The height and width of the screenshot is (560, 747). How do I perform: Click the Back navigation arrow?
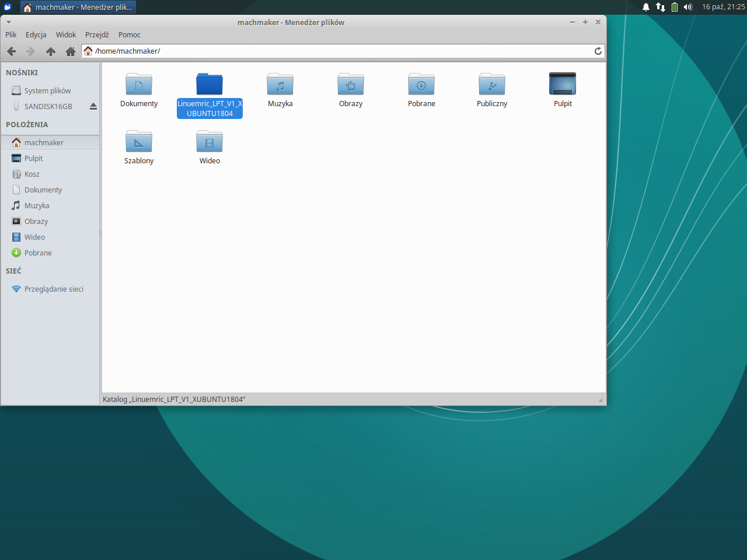pos(11,51)
